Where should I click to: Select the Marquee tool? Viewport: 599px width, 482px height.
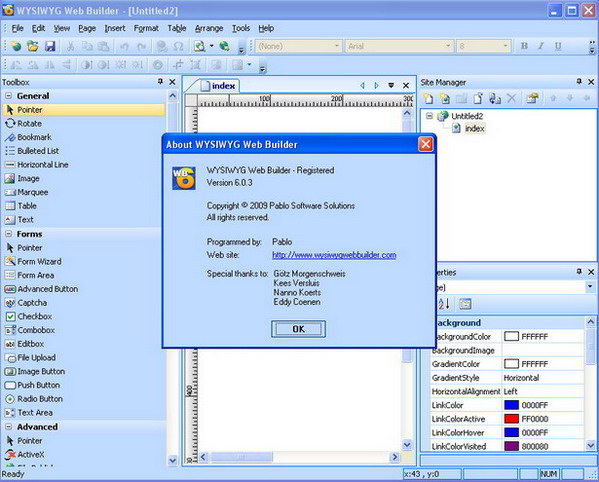[x=84, y=192]
